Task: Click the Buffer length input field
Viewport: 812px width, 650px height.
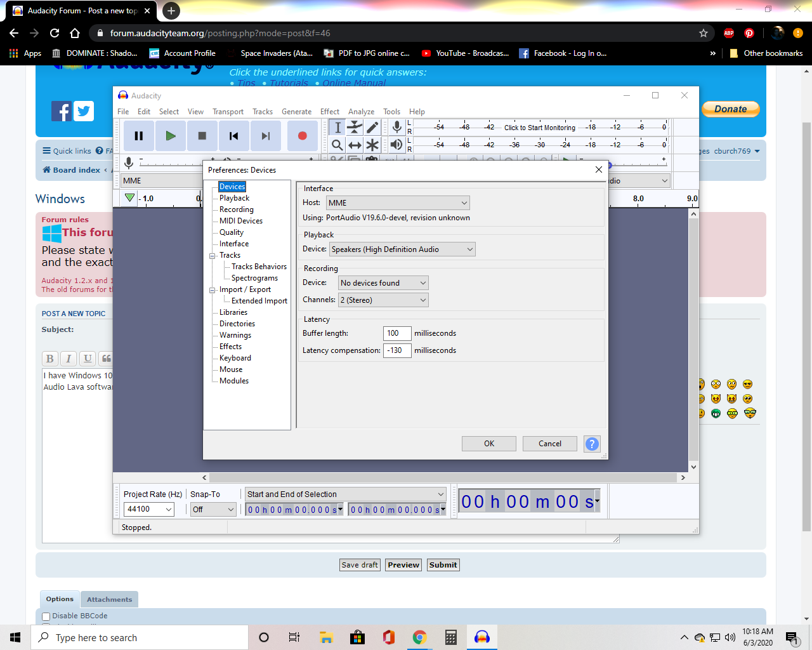Action: [397, 333]
